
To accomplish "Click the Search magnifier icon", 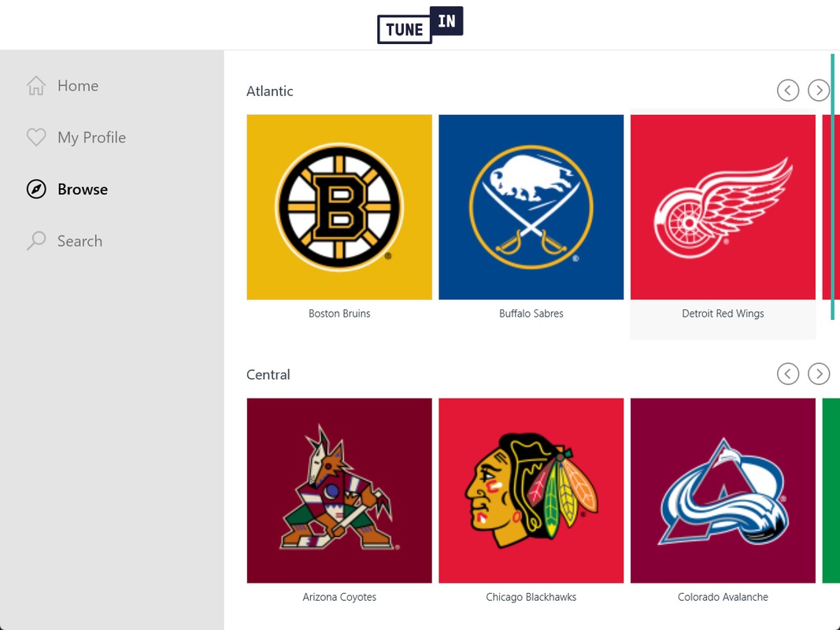I will pos(36,240).
